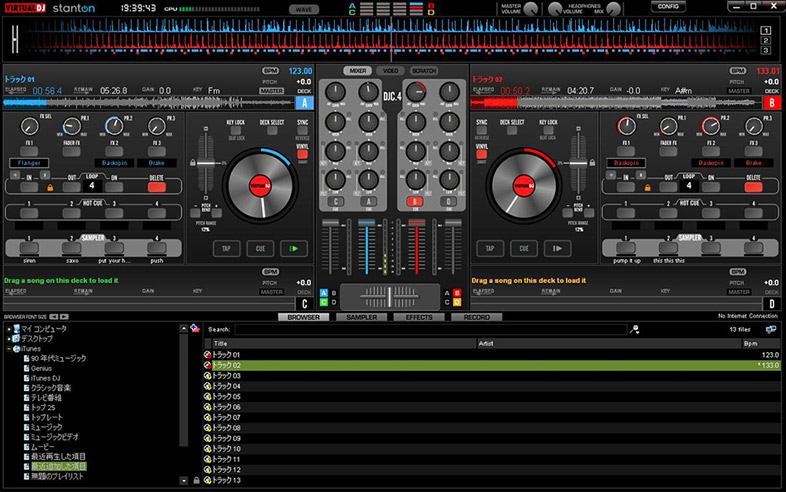The width and height of the screenshot is (786, 492).
Task: Click the blue channel A volume fader
Action: point(366,247)
